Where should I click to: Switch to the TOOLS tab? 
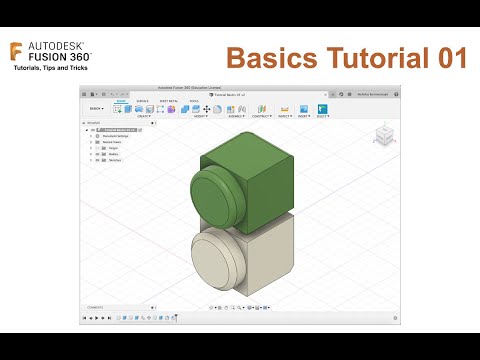coord(194,101)
